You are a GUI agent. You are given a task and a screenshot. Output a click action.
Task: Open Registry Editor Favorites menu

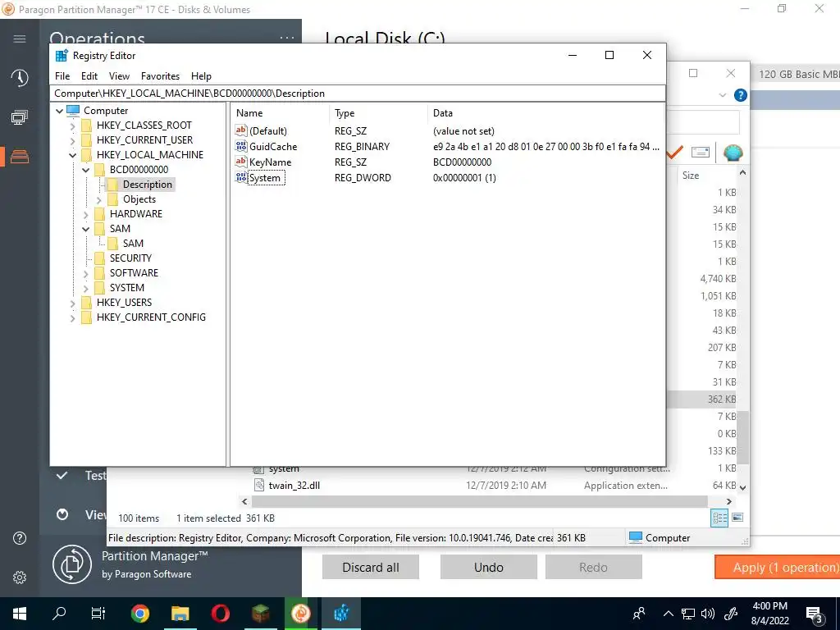(160, 76)
